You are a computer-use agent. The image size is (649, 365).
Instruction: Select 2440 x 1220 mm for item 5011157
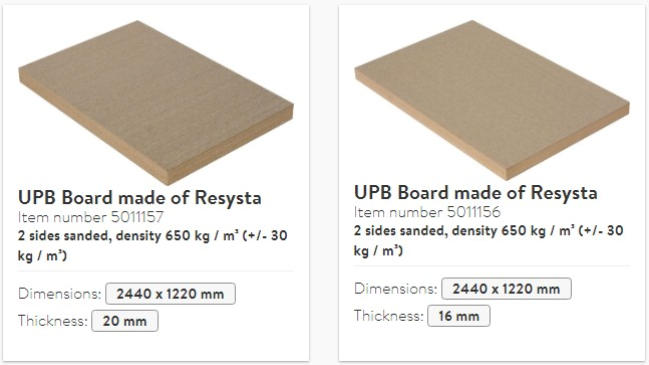[x=171, y=294]
